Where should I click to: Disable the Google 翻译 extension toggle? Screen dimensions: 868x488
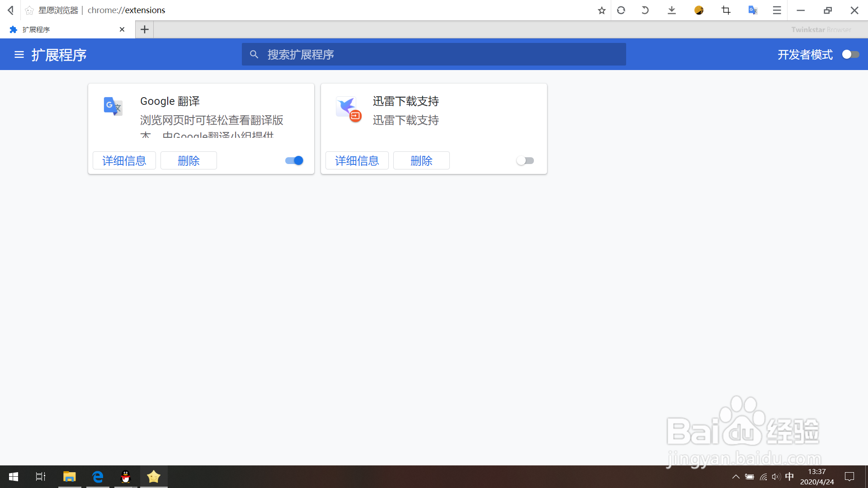click(294, 160)
